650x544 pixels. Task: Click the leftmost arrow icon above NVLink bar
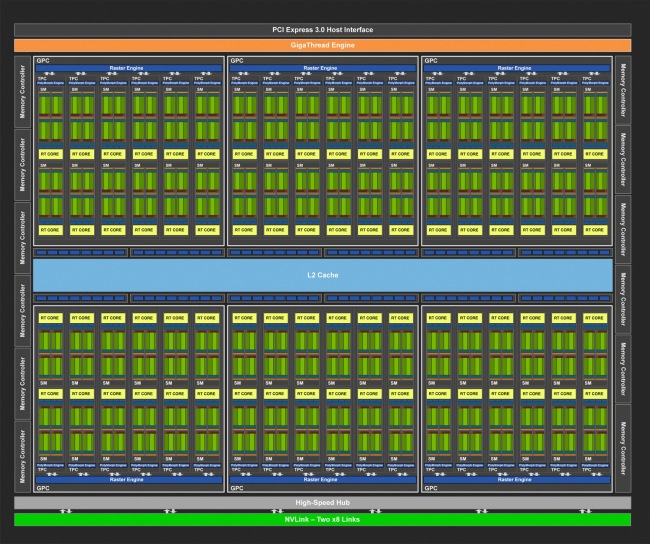click(66, 511)
